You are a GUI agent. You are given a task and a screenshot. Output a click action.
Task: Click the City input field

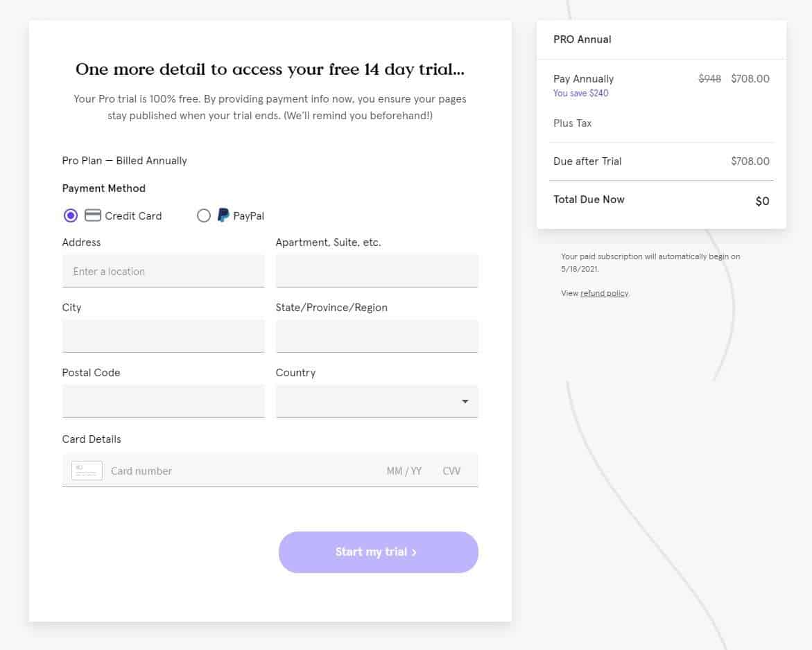(163, 335)
